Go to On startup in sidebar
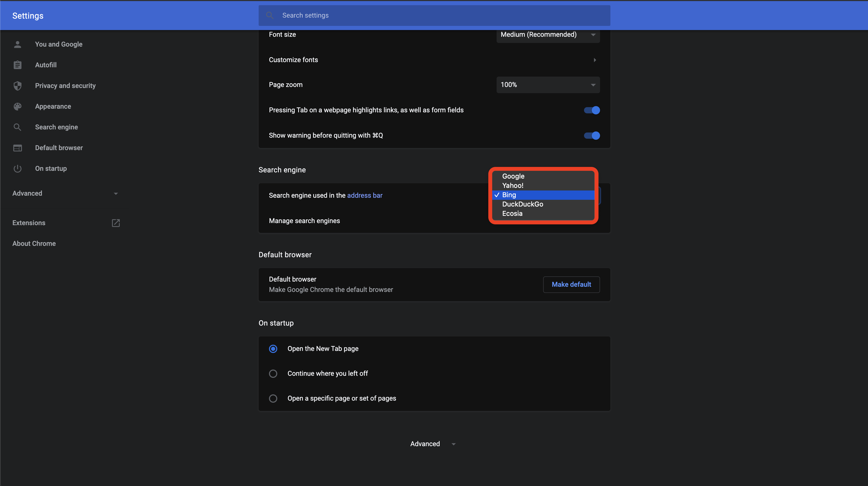The image size is (868, 486). (x=51, y=168)
